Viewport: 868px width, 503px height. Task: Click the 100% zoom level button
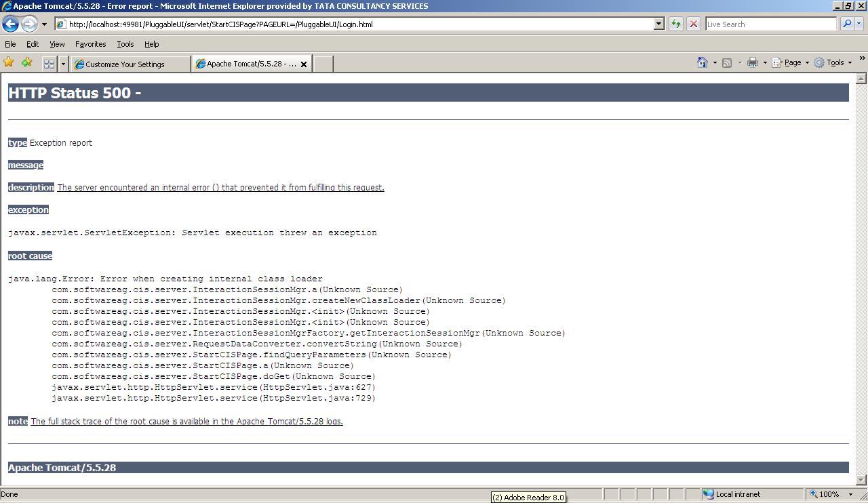(x=825, y=494)
